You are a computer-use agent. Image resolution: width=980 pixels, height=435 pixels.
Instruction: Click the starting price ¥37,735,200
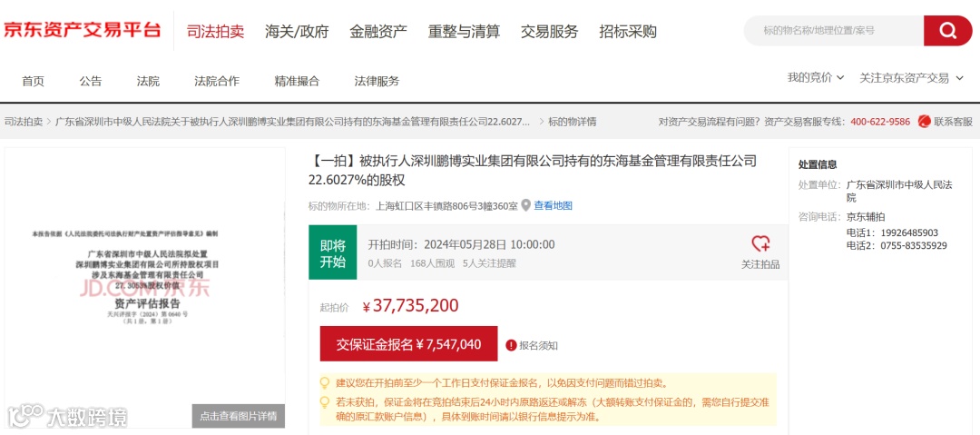[x=411, y=305]
